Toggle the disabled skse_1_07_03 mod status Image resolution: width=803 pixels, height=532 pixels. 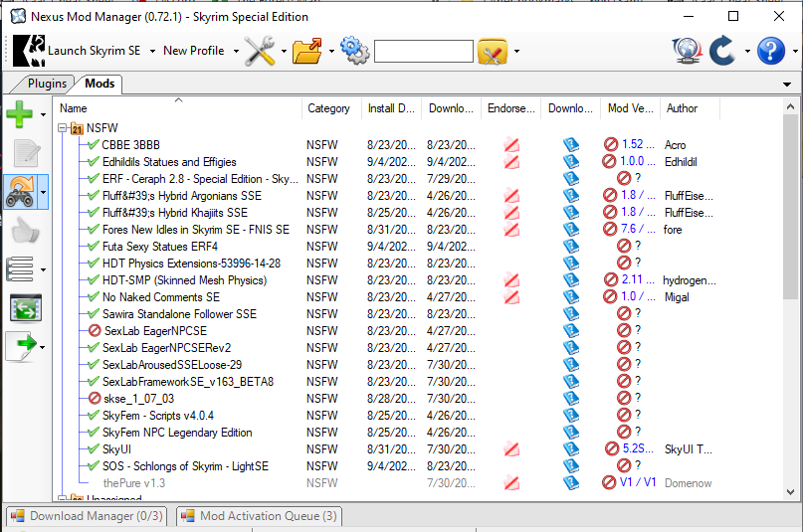[x=95, y=398]
